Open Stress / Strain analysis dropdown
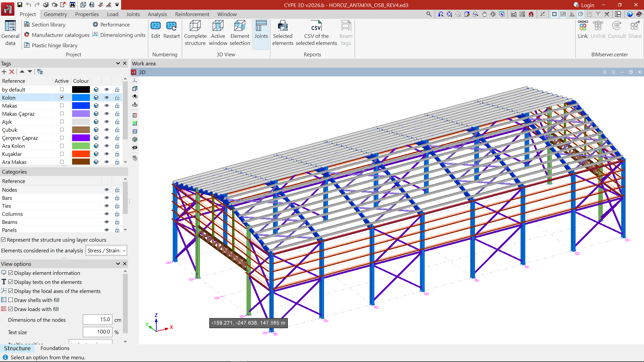Image resolution: width=644 pixels, height=362 pixels. click(106, 250)
